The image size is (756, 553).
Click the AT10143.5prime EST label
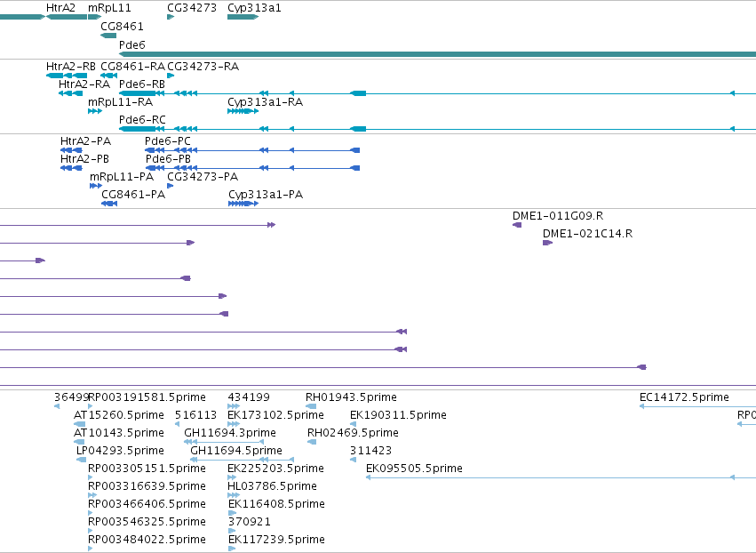[x=119, y=433]
